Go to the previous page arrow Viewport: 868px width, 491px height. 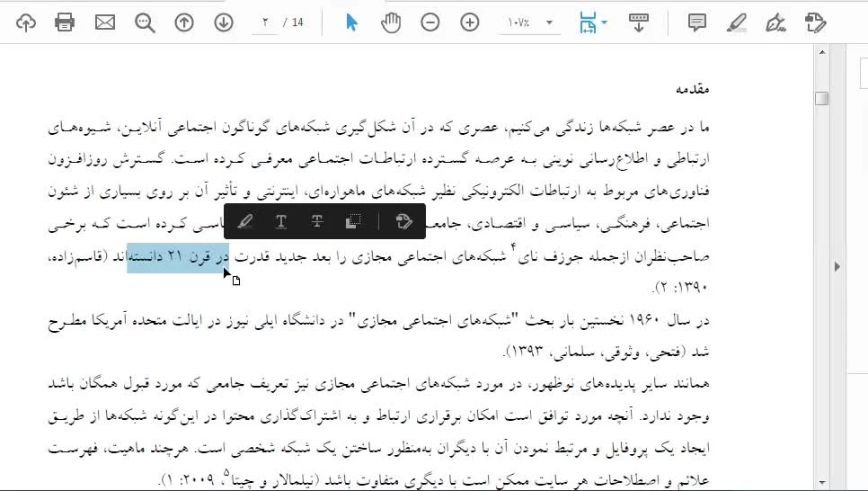184,22
